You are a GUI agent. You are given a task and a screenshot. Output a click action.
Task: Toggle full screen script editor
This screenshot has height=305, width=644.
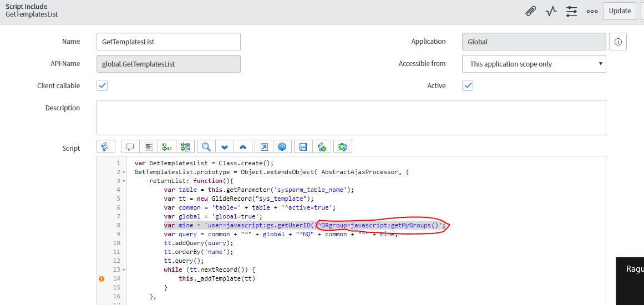pyautogui.click(x=263, y=146)
